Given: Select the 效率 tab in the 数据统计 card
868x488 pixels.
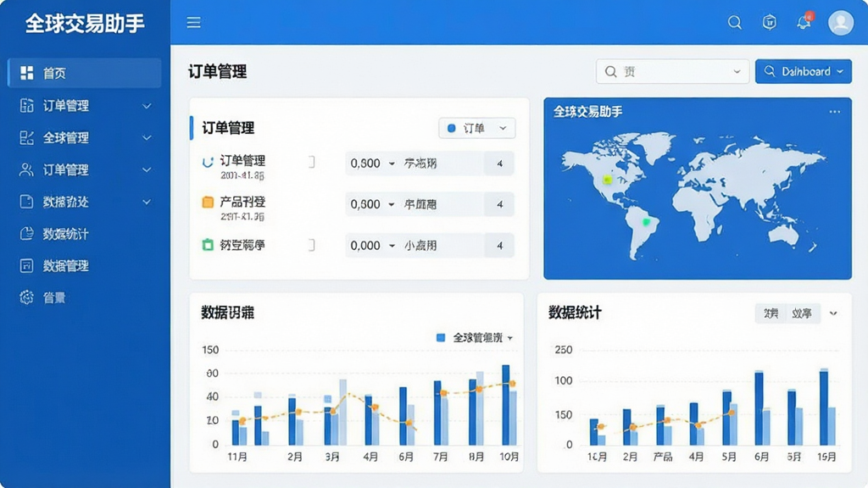Looking at the screenshot, I should click(802, 313).
